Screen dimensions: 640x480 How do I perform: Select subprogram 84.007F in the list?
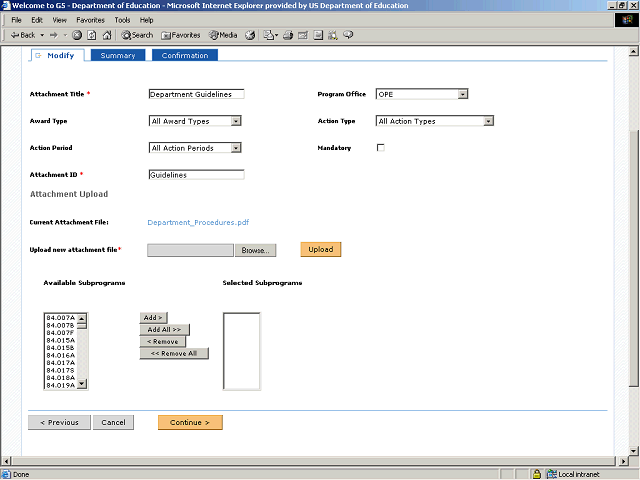pos(60,333)
